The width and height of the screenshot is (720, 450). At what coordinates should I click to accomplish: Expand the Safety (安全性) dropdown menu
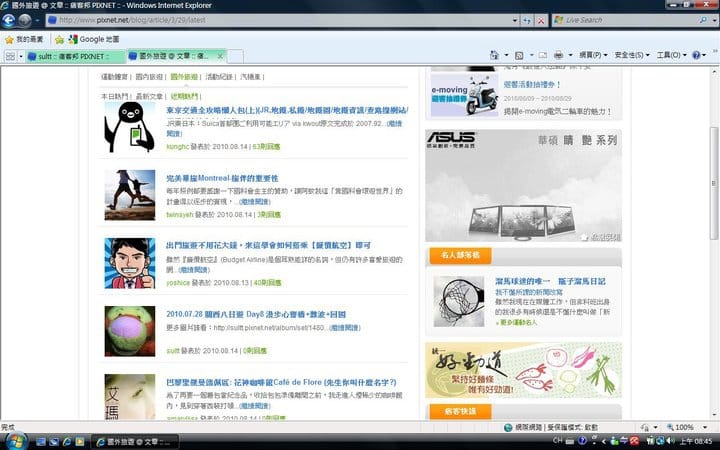(x=632, y=55)
